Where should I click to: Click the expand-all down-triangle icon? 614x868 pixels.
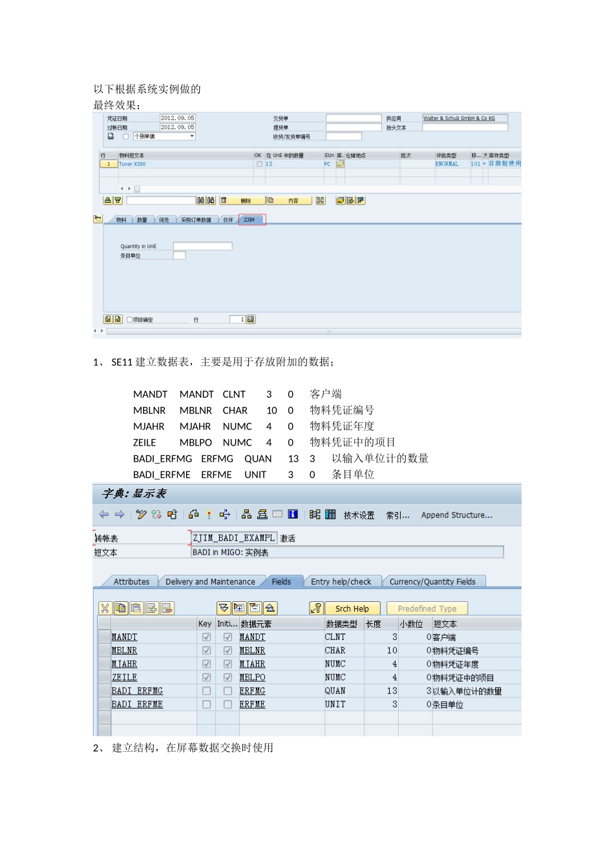click(x=224, y=608)
